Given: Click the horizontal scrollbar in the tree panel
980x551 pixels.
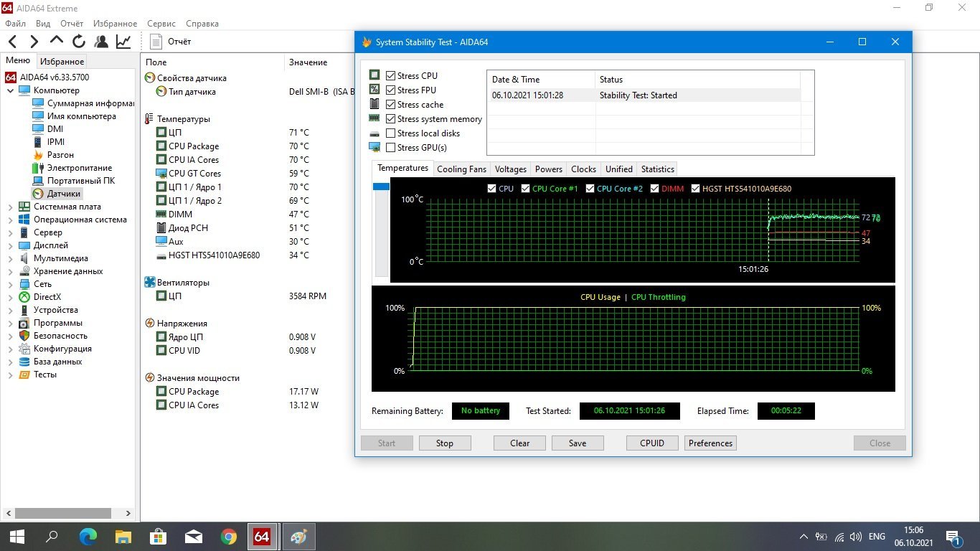Looking at the screenshot, I should click(x=62, y=514).
